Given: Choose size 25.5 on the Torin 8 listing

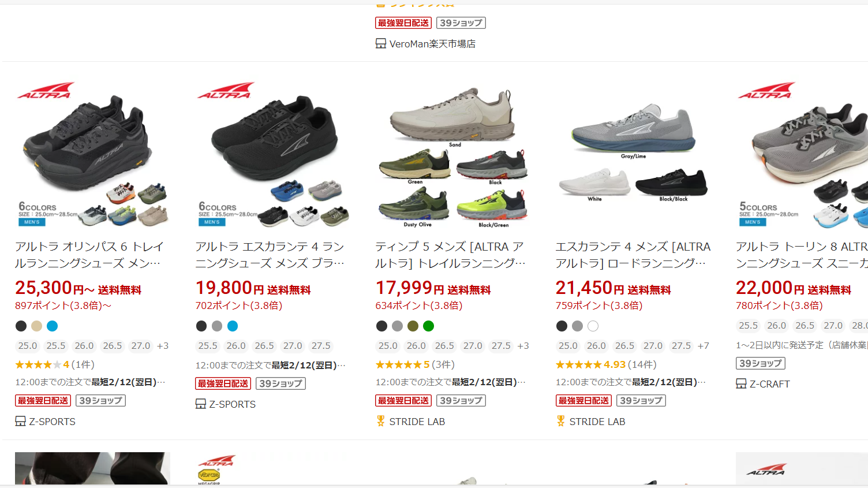Looking at the screenshot, I should (x=748, y=325).
